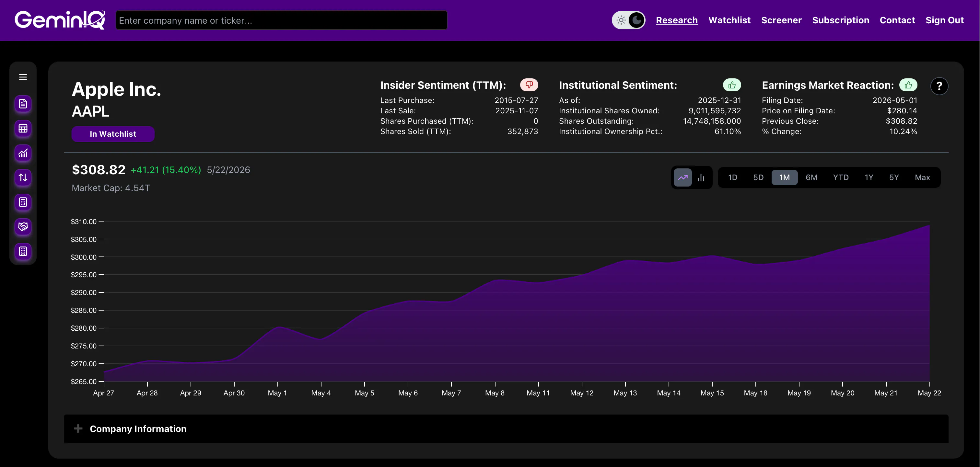Screen dimensions: 980x467
Task: Focus the company name or ticker search box
Action: click(x=282, y=20)
